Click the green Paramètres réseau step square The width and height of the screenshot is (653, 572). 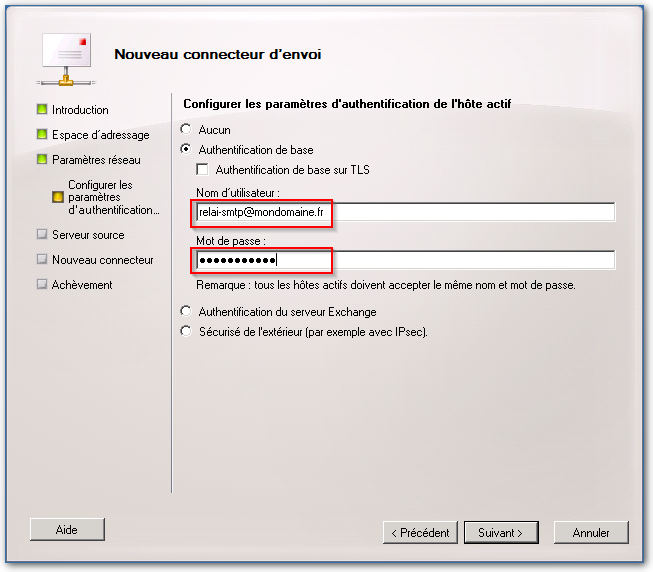pos(42,159)
